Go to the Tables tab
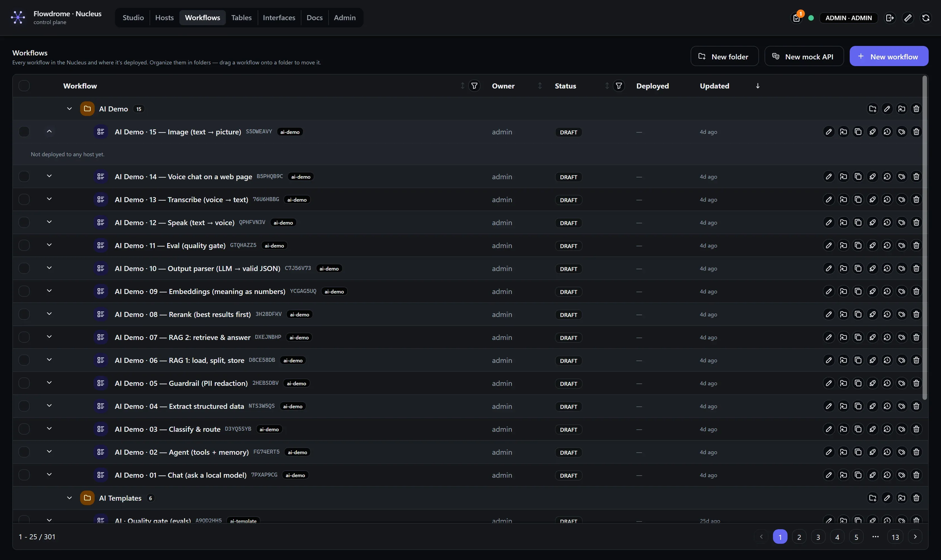941x560 pixels. point(241,17)
